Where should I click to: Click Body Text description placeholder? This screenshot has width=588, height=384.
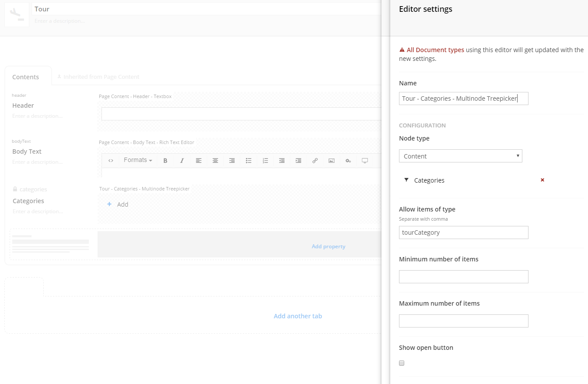tap(38, 162)
